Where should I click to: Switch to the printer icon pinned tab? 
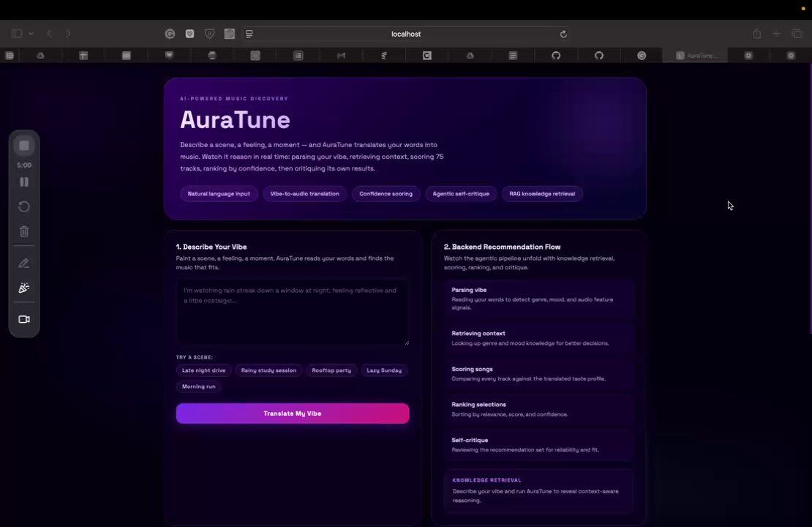click(x=212, y=56)
